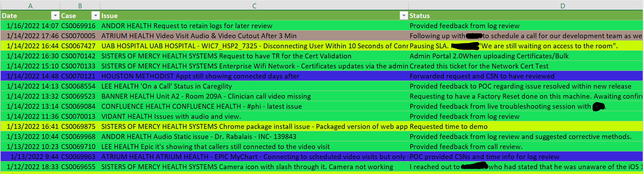Select case cell CS0069655
The image size is (644, 174).
80,167
